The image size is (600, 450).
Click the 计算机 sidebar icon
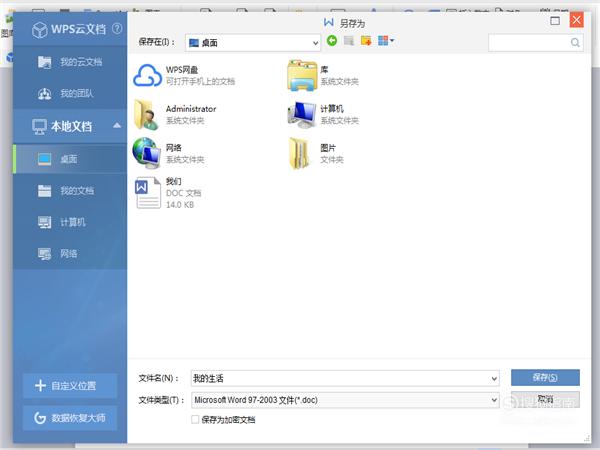[44, 222]
